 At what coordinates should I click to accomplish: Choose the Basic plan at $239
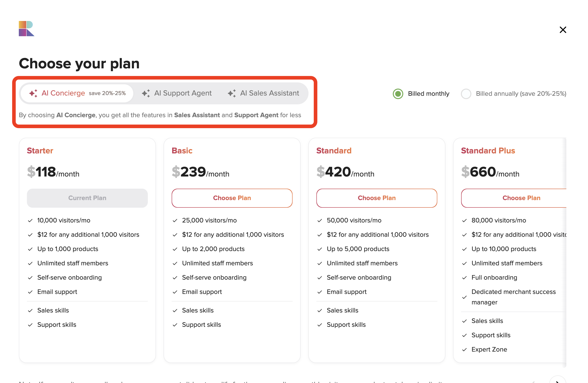232,198
